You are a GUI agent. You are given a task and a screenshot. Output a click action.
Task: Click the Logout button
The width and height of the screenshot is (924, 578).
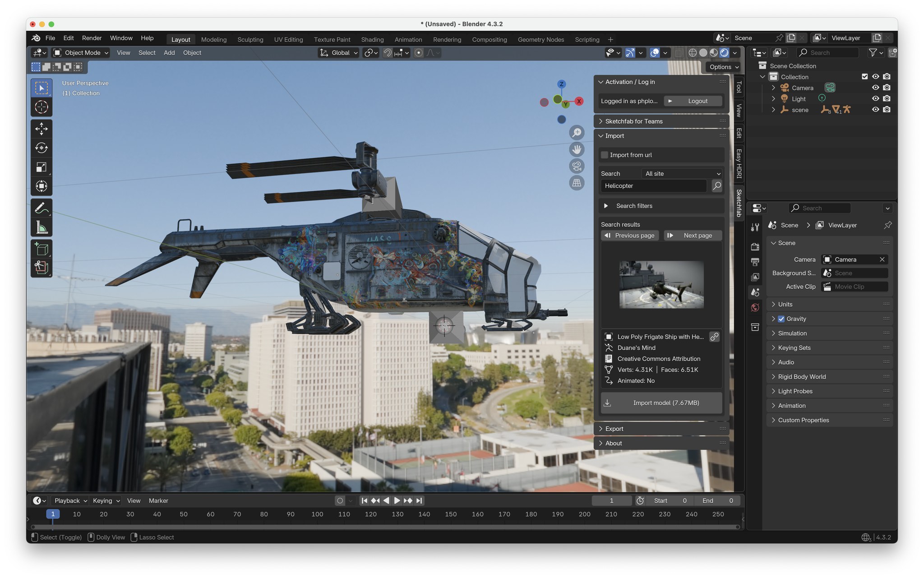693,101
